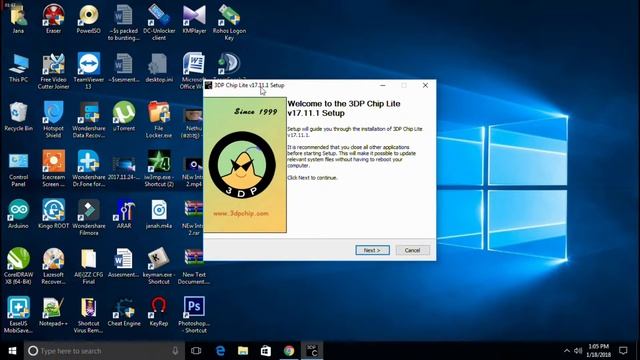Click the 3DP Chip taskbar button
Image resolution: width=640 pixels, height=360 pixels.
pyautogui.click(x=312, y=351)
